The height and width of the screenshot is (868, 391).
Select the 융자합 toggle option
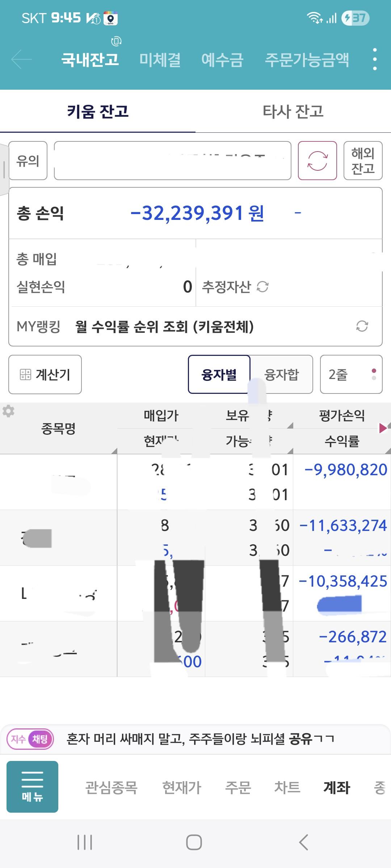pos(282,374)
